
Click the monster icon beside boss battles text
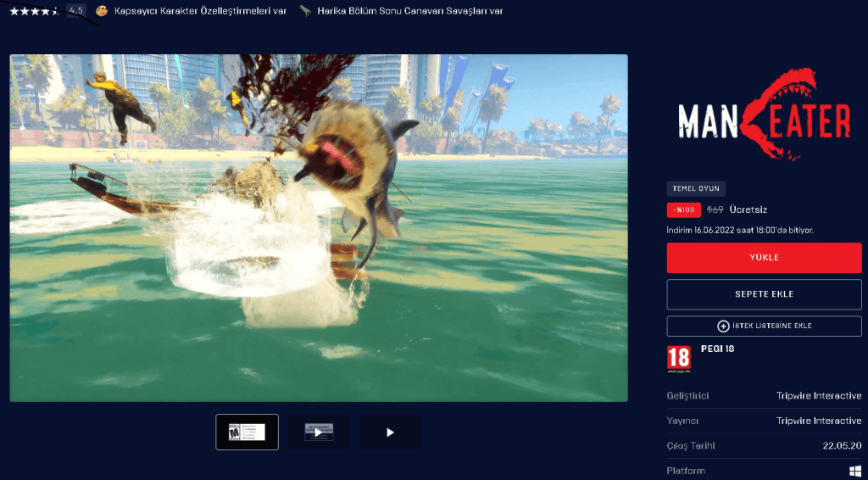point(304,11)
